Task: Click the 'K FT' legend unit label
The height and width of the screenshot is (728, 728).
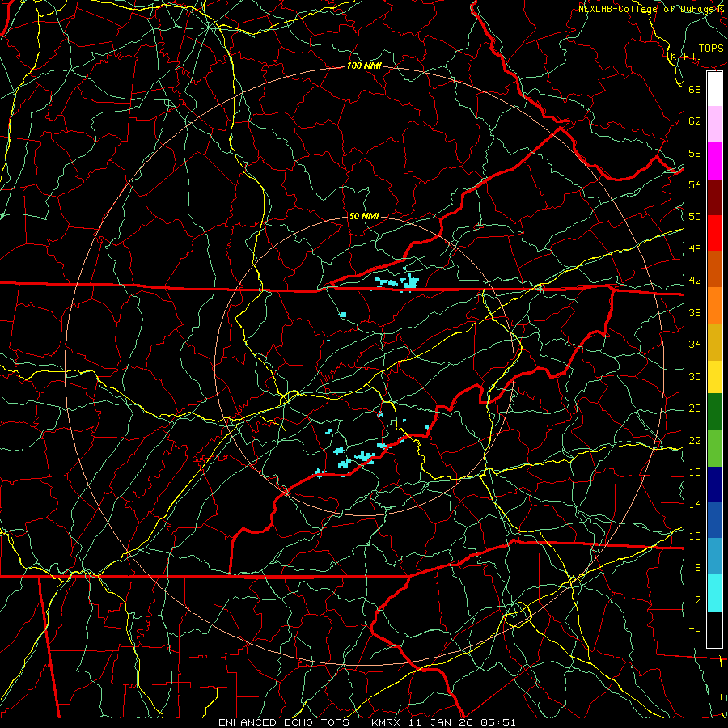Action: (684, 57)
